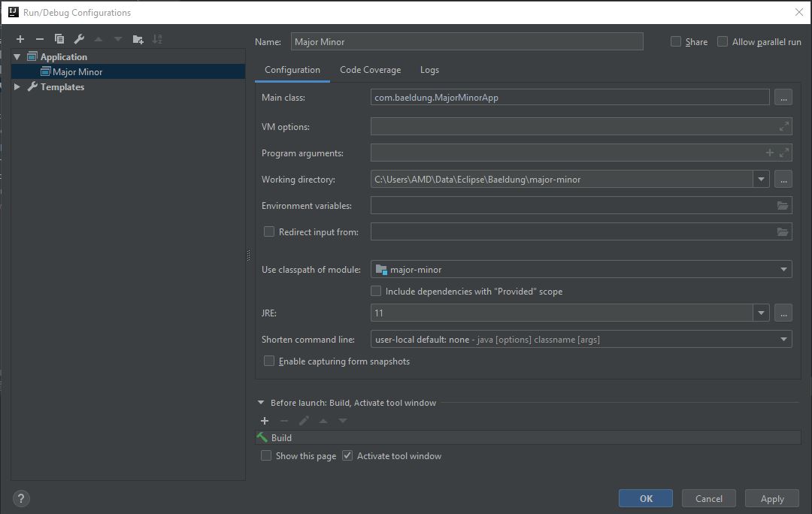The image size is (812, 514).
Task: Confirm with the OK button
Action: pyautogui.click(x=646, y=498)
